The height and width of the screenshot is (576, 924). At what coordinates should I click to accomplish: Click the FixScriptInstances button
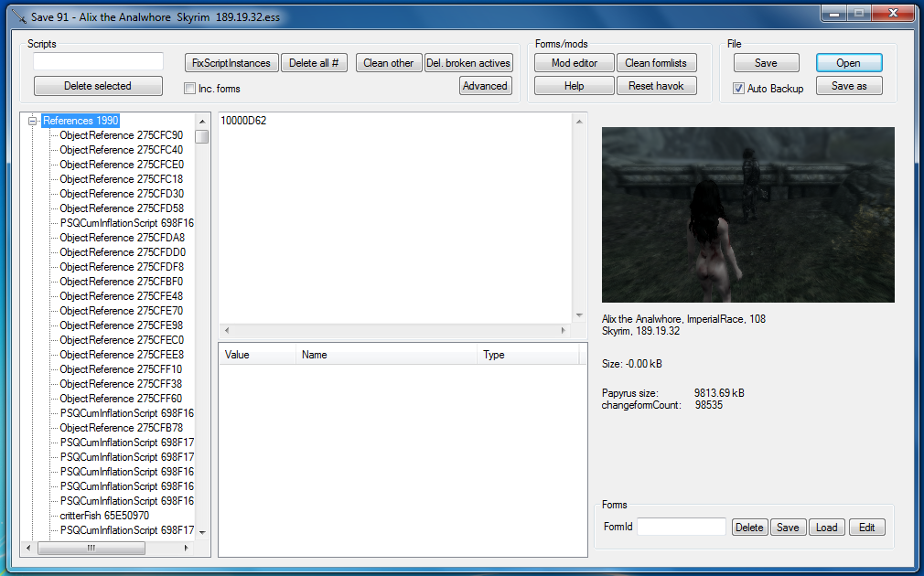[x=231, y=63]
